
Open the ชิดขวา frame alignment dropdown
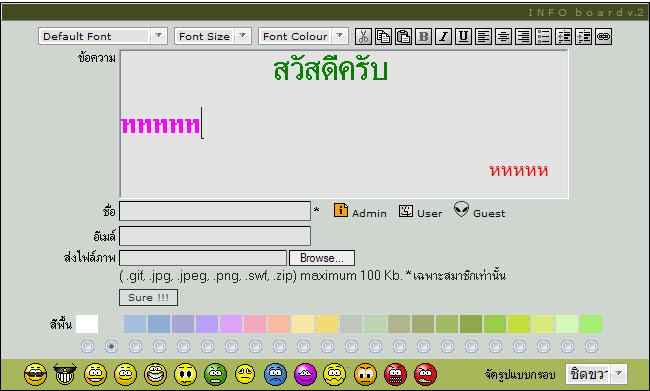click(596, 374)
